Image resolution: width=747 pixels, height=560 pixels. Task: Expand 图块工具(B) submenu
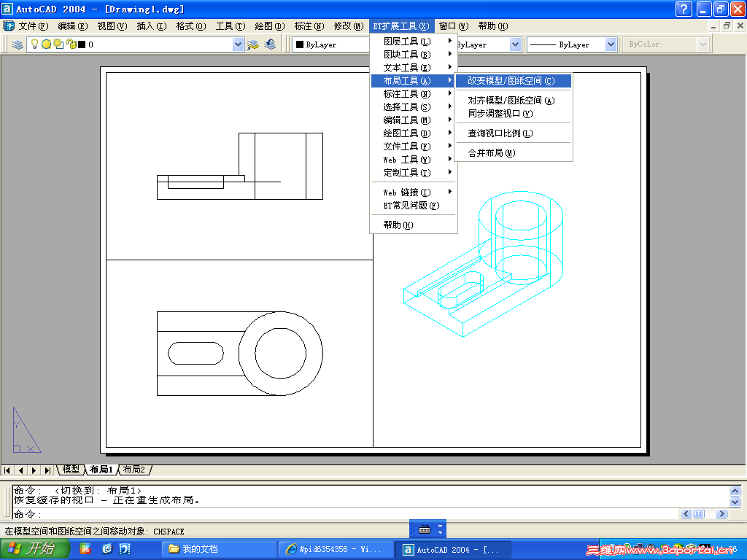(414, 54)
